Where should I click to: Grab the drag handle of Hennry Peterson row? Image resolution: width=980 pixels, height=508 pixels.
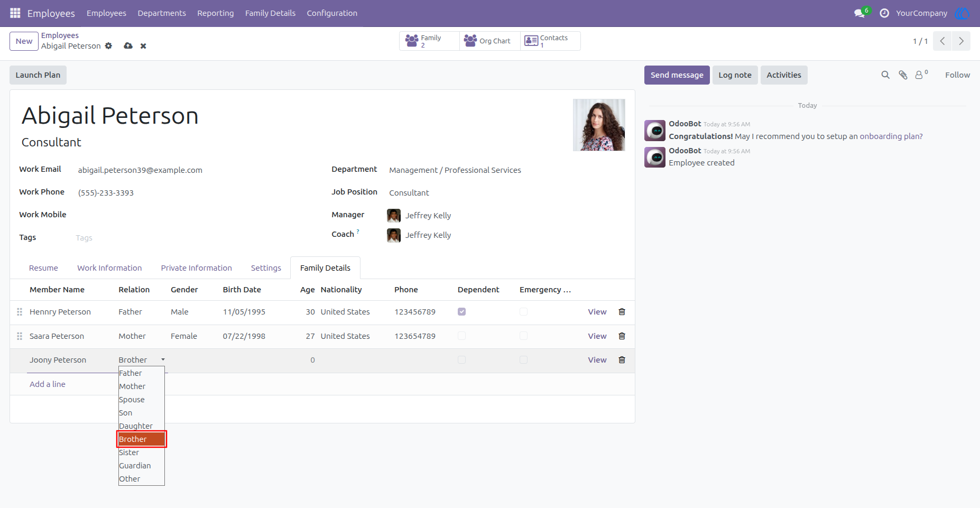20,312
